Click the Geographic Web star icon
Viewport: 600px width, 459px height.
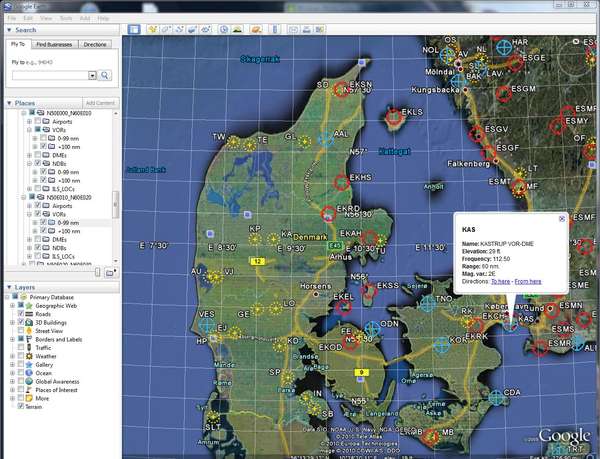click(x=29, y=306)
